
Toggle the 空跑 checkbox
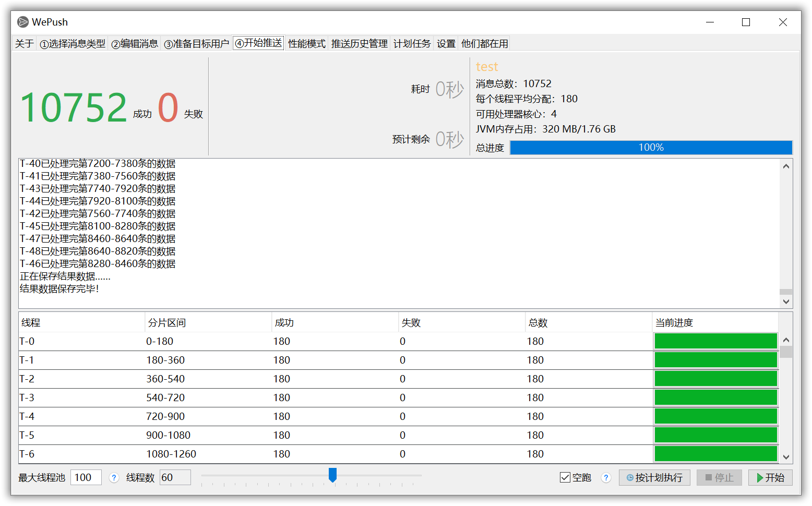(x=565, y=477)
